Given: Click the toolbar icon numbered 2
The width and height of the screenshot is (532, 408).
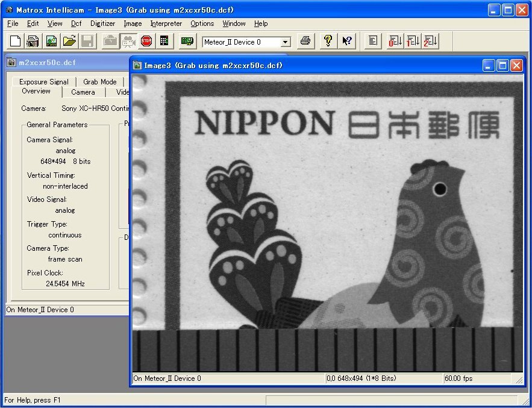Looking at the screenshot, I should [430, 41].
